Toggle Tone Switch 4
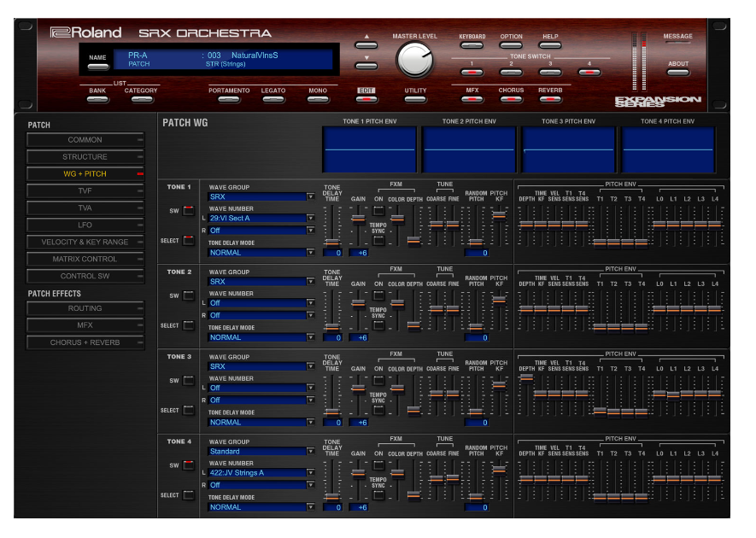 click(x=589, y=73)
